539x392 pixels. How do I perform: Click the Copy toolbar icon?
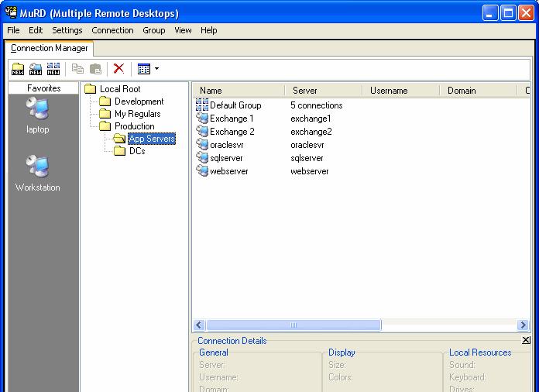77,68
